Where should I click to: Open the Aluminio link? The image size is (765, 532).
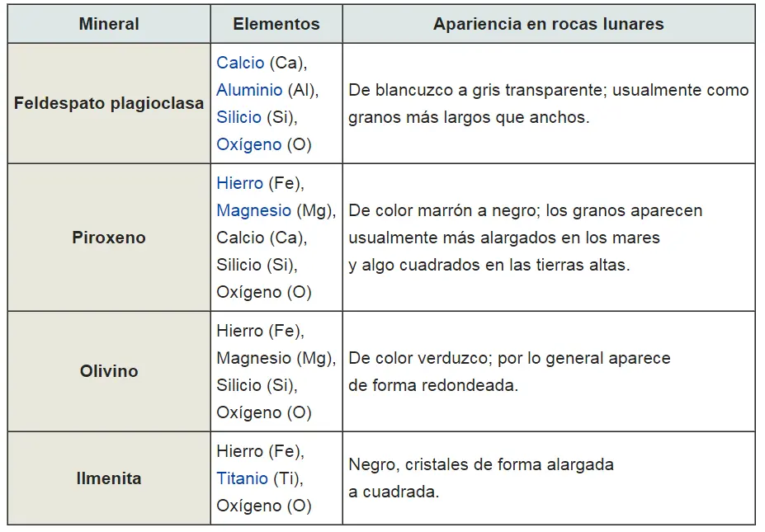[x=249, y=90]
